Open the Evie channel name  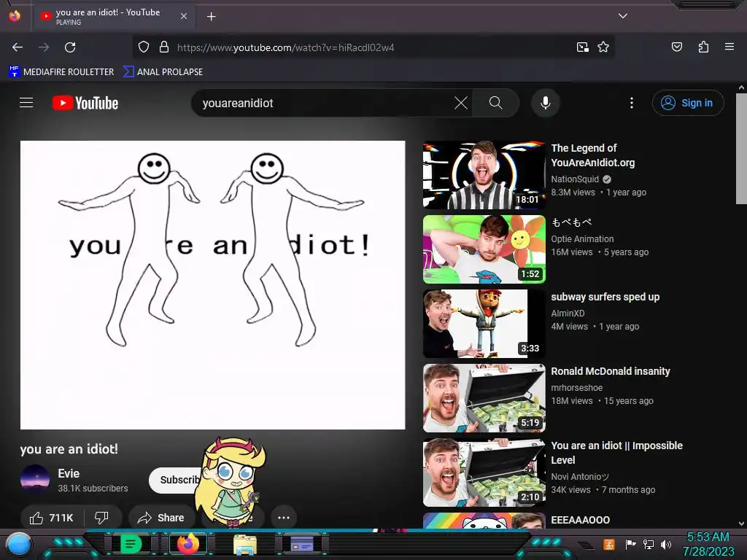[x=69, y=473]
